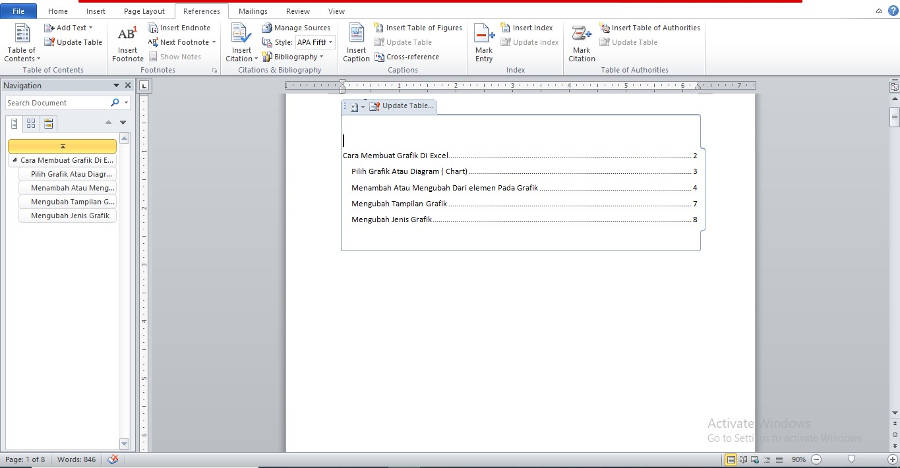The height and width of the screenshot is (468, 900).
Task: Click the search magnifier icon
Action: [115, 103]
